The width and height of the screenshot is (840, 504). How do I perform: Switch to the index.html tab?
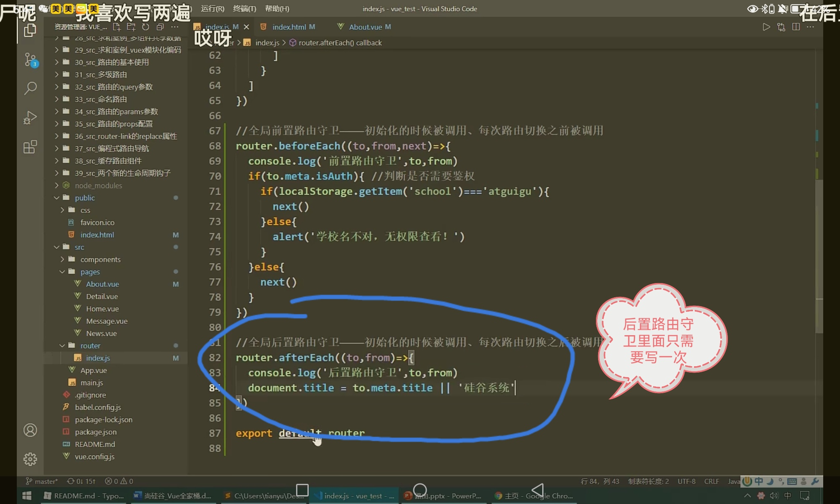point(289,27)
